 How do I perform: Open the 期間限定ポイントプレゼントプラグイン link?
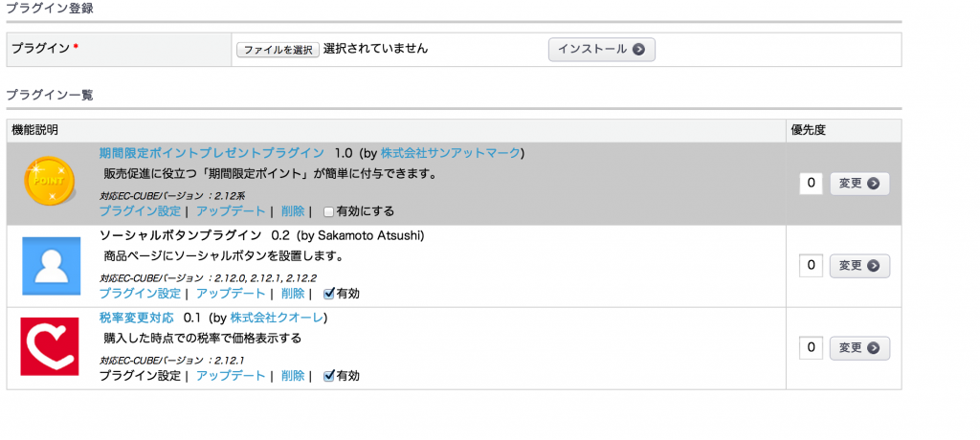tap(212, 152)
